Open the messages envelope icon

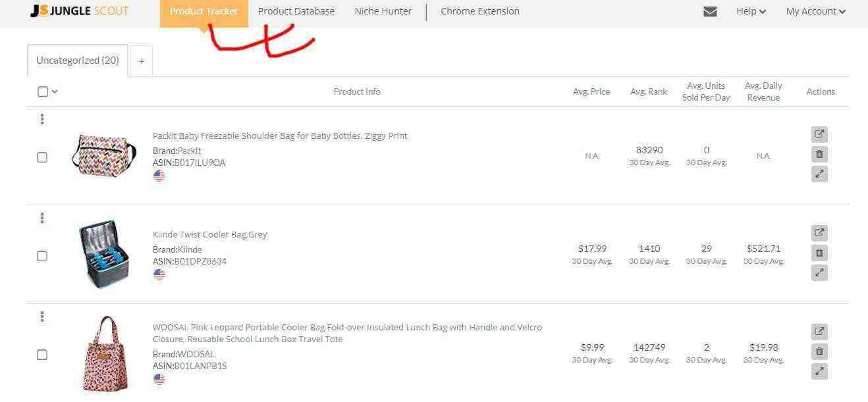[x=710, y=11]
